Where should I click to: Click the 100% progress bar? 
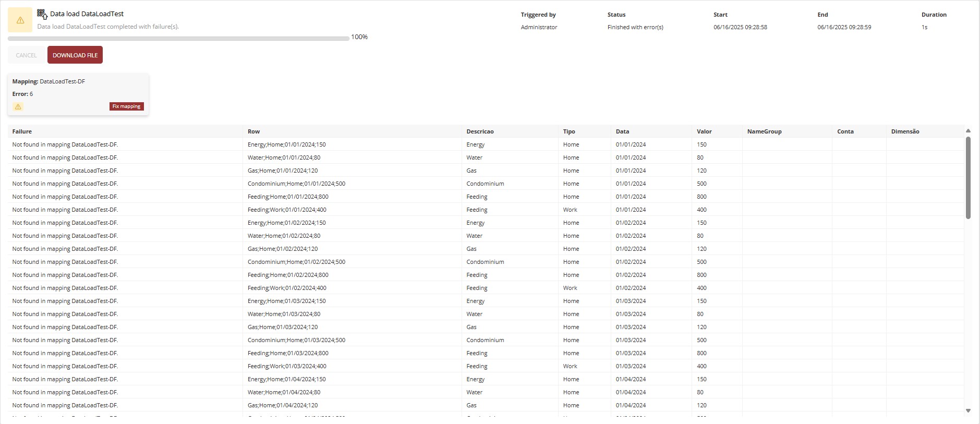(178, 38)
